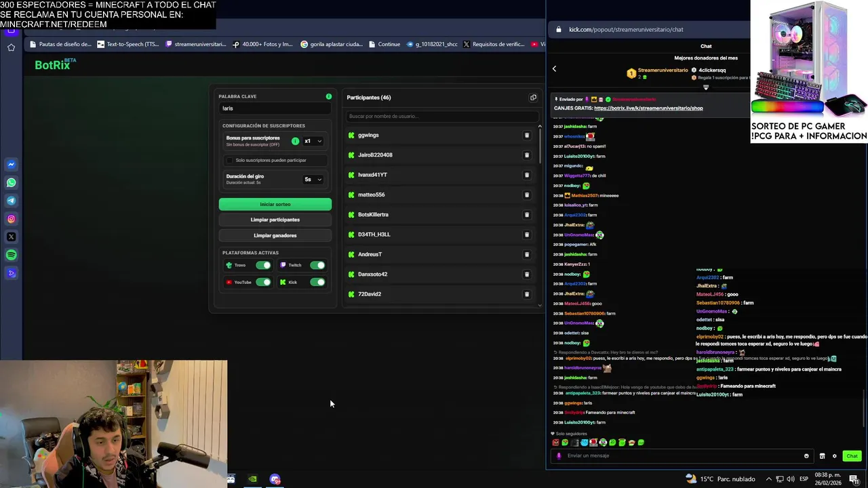Screen dimensions: 868x488
Task: Click Iniciar sorteo button
Action: click(275, 204)
